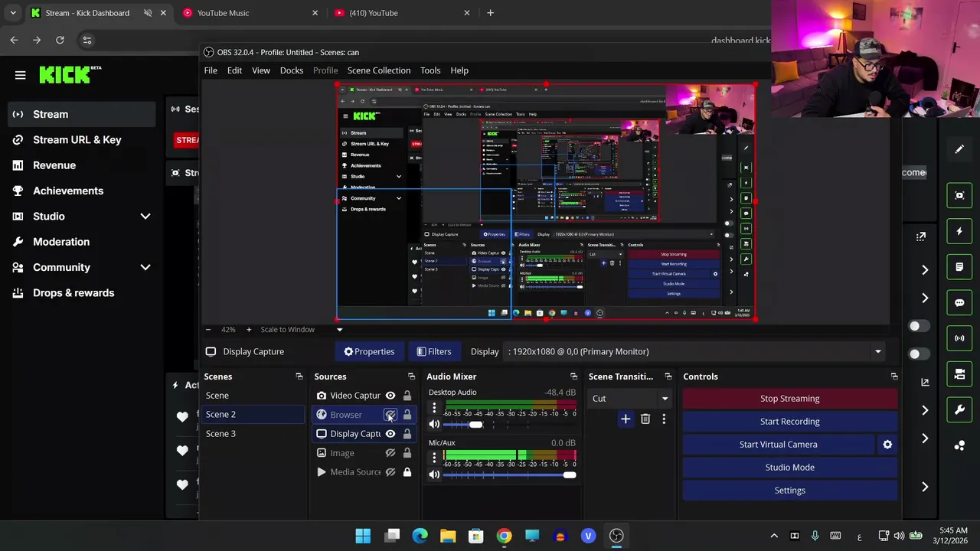This screenshot has width=980, height=551.
Task: Mute Desktop Audio speaker icon
Action: [434, 425]
